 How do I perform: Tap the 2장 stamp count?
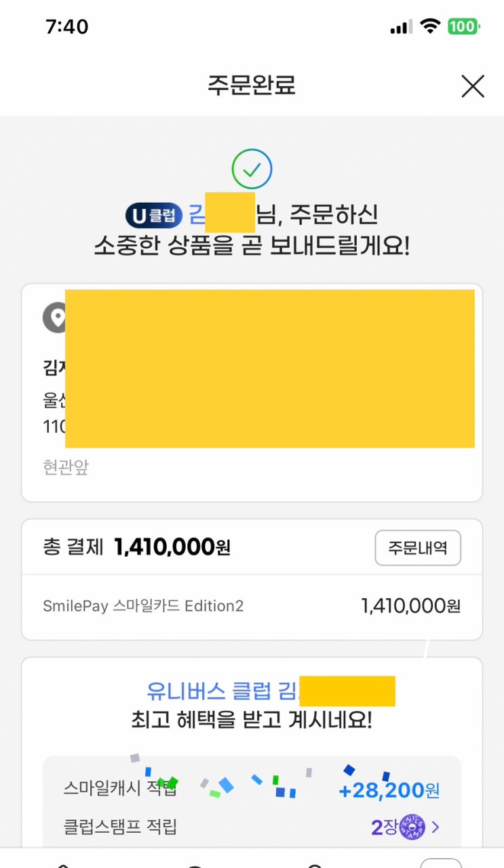pos(384,827)
